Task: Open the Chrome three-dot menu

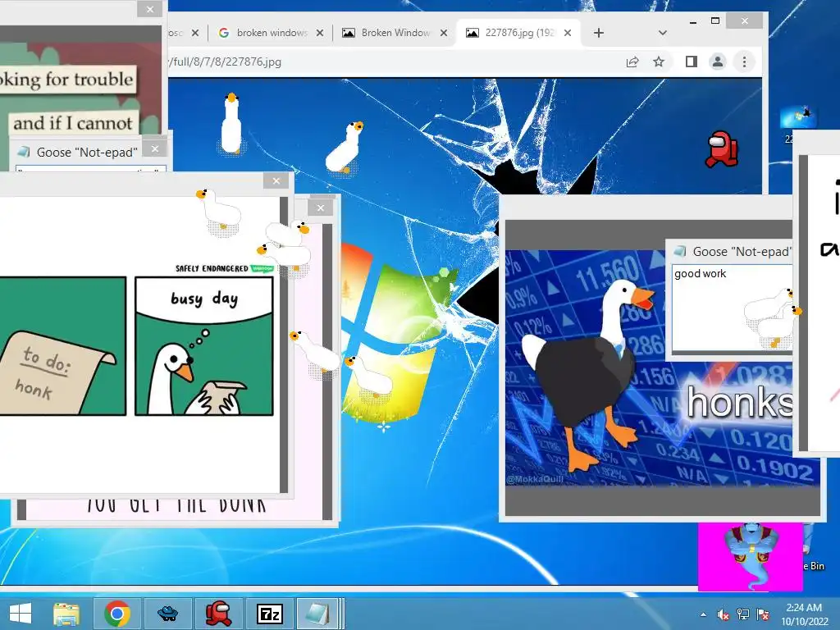Action: click(744, 62)
